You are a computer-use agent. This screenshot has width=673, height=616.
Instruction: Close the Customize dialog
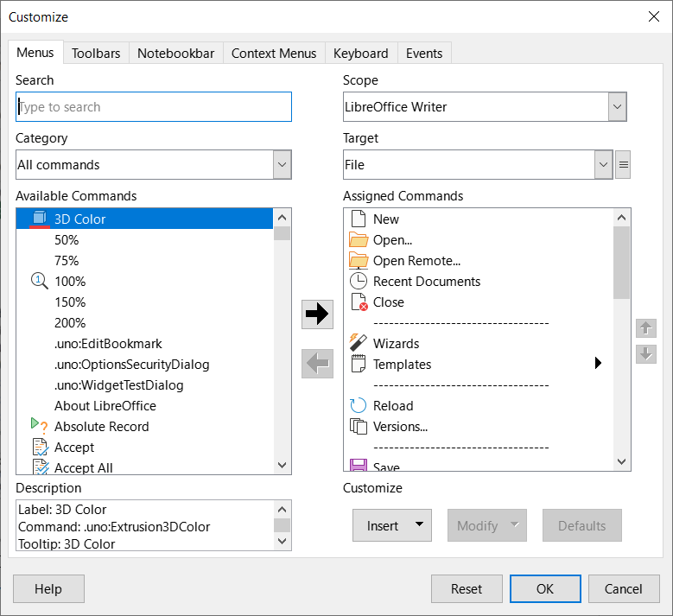point(654,16)
